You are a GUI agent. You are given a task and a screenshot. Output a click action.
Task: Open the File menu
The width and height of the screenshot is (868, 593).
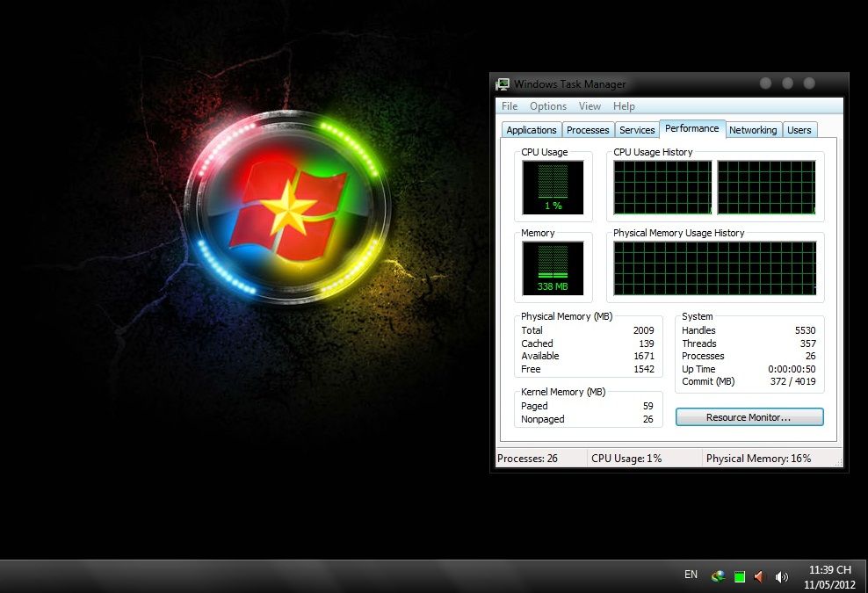point(510,106)
